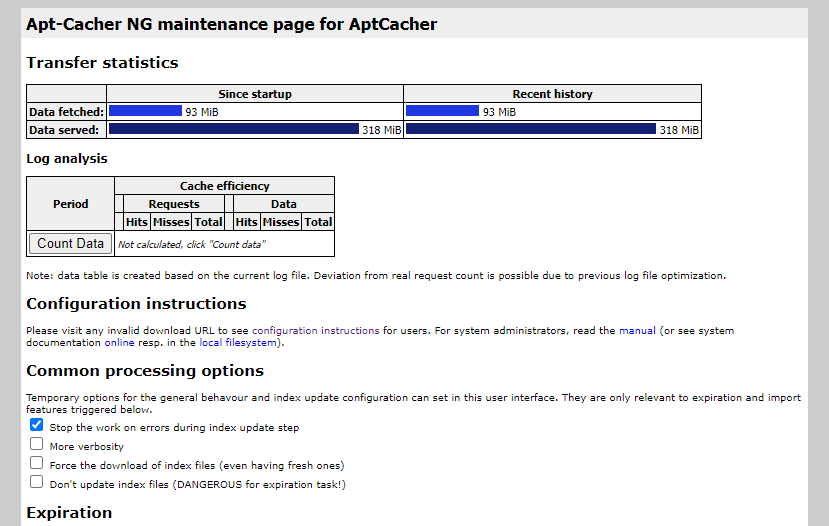Click 318 MiB value under Since startup
Viewport: 829px width, 526px height.
coord(382,130)
